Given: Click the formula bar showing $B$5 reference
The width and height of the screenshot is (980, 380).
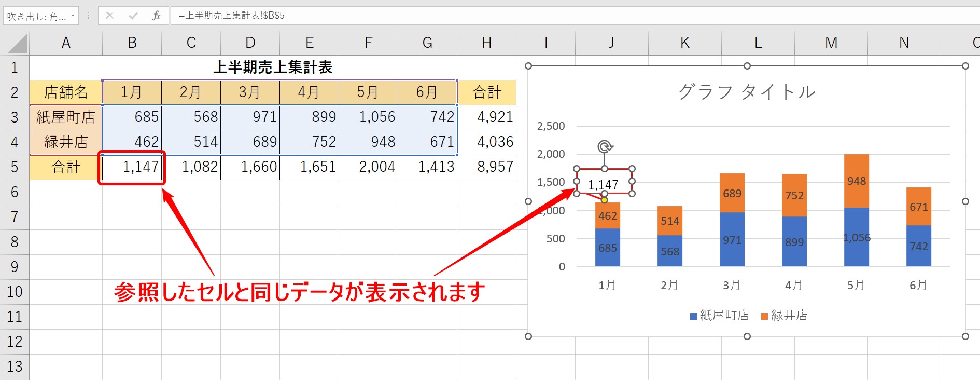Looking at the screenshot, I should click(575, 16).
